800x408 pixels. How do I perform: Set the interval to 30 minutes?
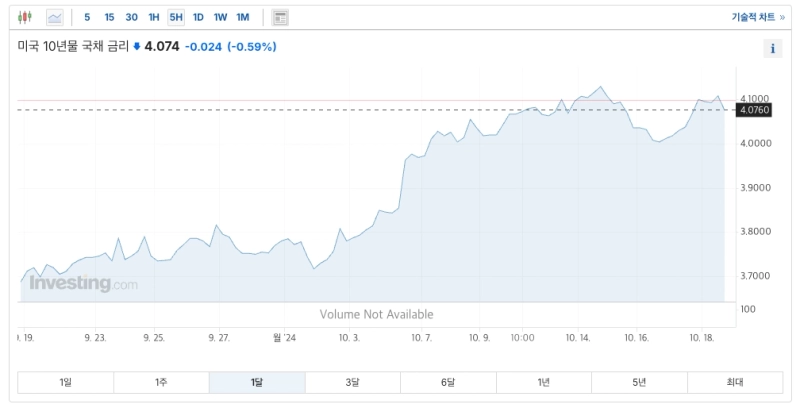(131, 17)
